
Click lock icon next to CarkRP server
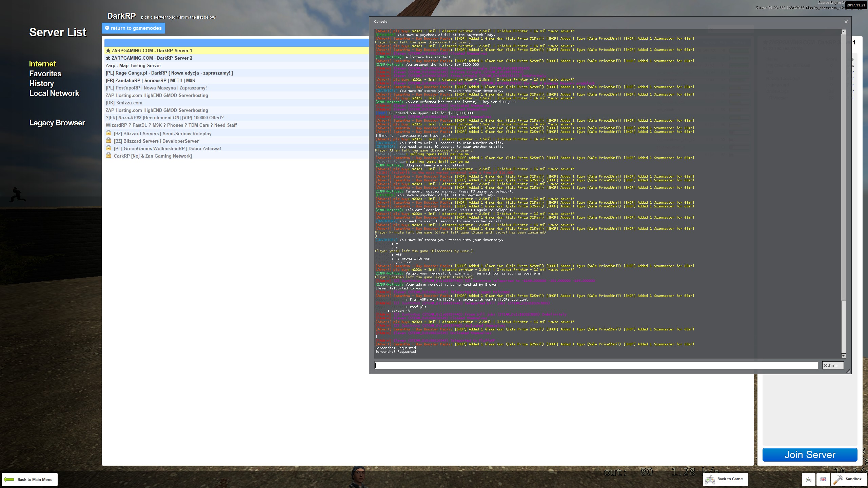coord(108,155)
